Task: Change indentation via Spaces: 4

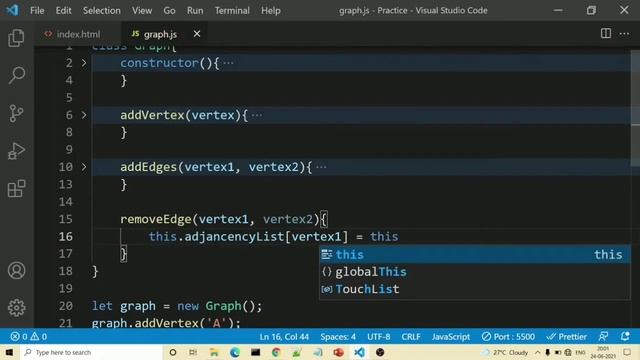Action: point(338,336)
